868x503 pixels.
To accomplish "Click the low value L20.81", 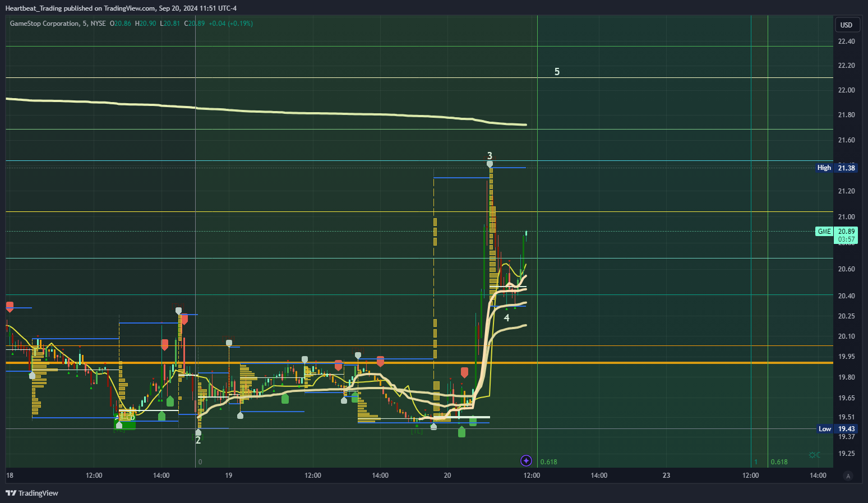I will point(170,24).
